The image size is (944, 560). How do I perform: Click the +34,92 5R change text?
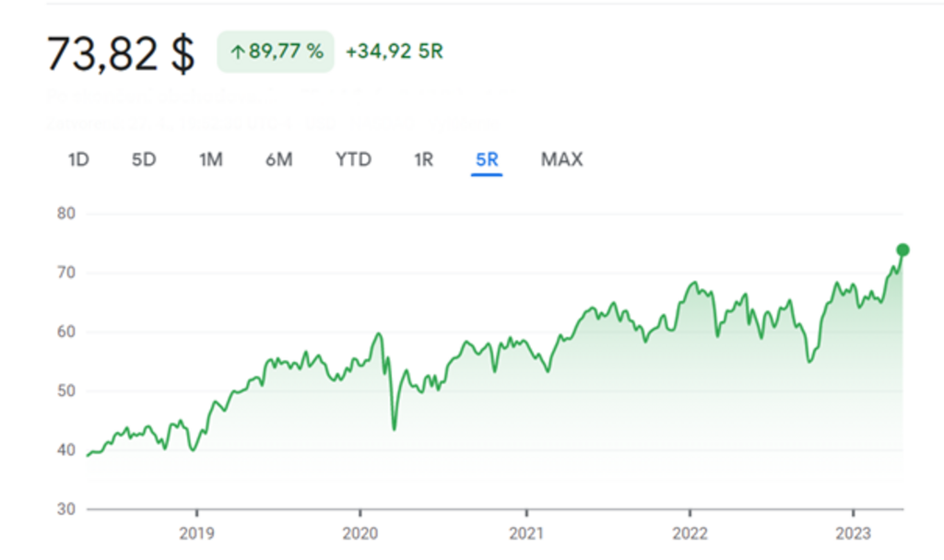[x=394, y=52]
